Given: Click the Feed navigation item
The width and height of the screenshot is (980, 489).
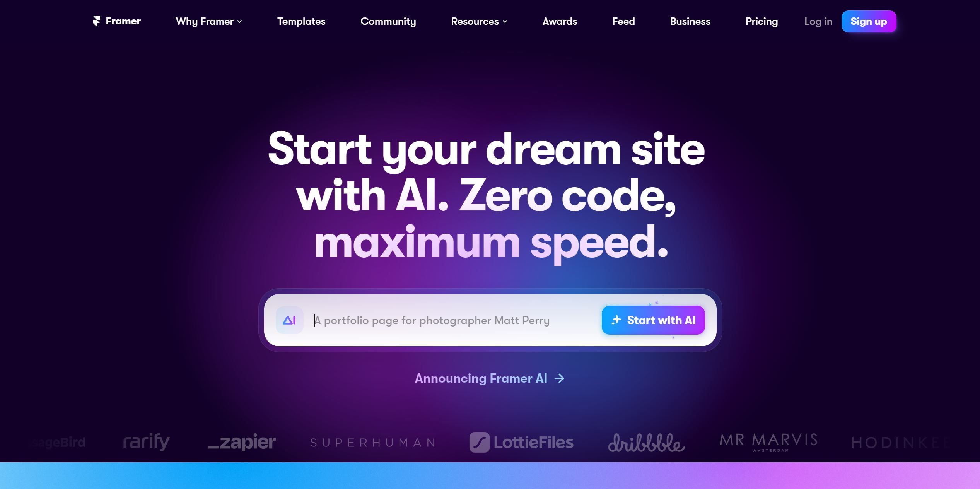Looking at the screenshot, I should 624,21.
